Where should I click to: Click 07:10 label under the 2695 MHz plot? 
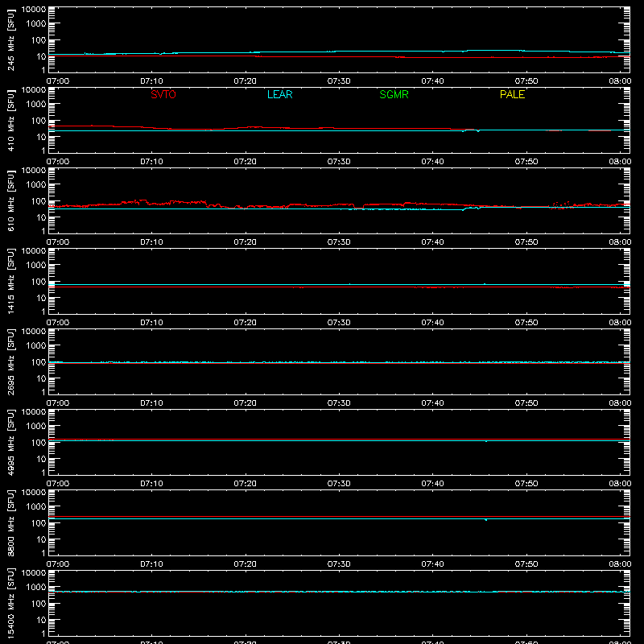(x=151, y=403)
